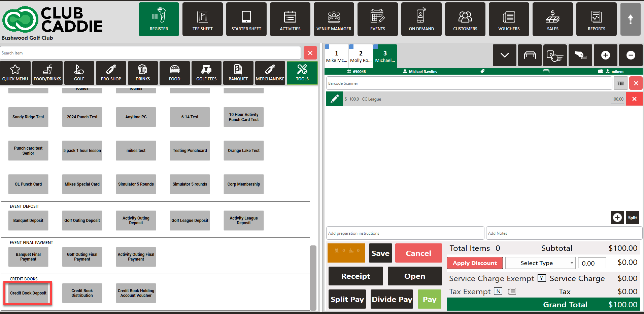
Task: Select Credit Book Deposit item
Action: coord(28,293)
